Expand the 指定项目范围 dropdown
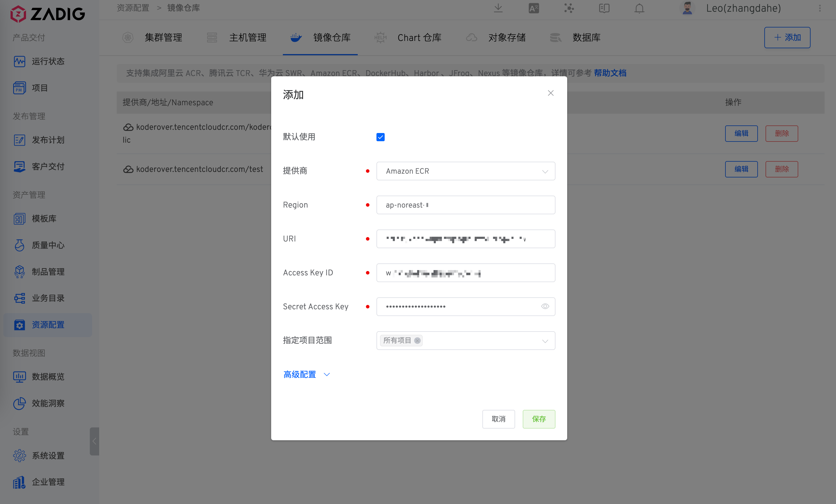 tap(545, 341)
